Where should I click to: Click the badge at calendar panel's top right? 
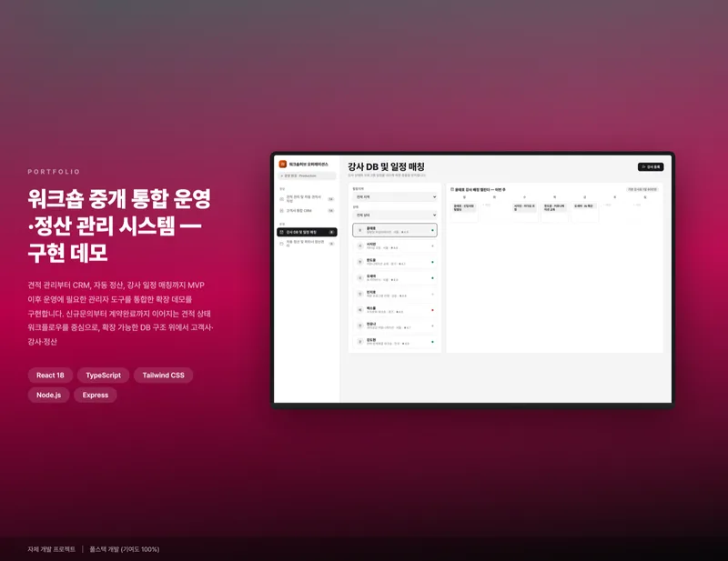pos(642,189)
